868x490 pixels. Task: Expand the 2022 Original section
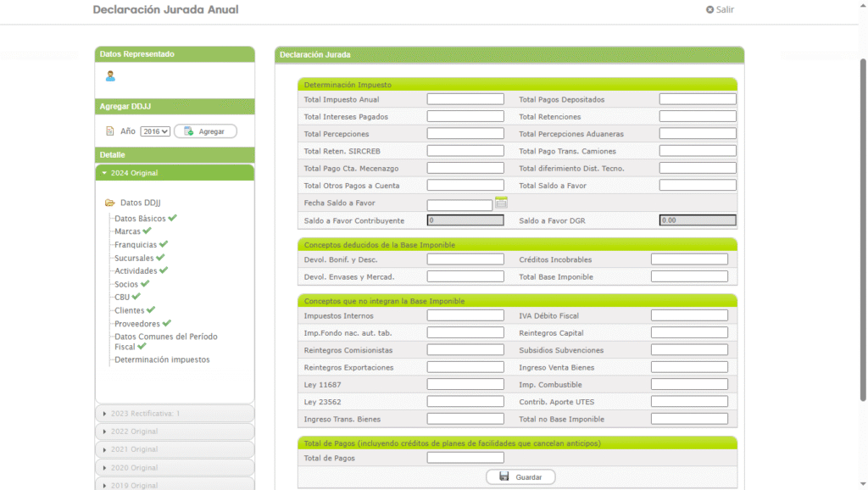(x=175, y=432)
